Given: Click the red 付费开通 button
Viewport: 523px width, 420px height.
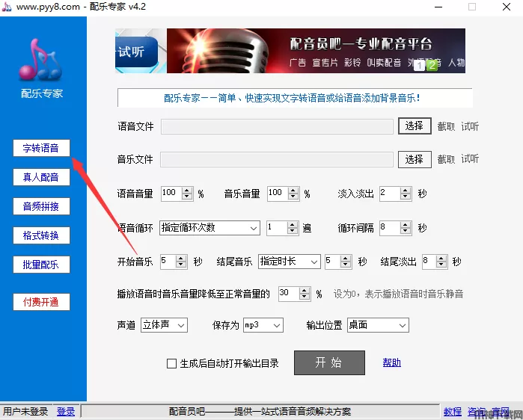Looking at the screenshot, I should tap(41, 302).
